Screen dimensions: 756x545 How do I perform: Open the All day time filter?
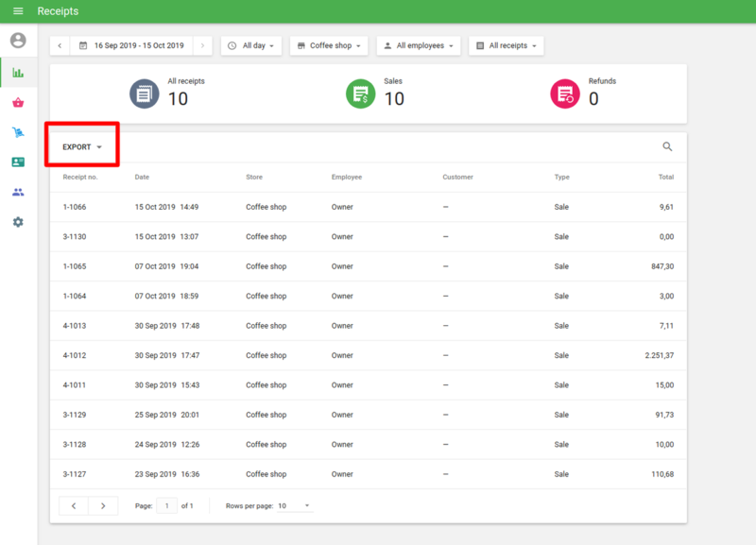251,45
